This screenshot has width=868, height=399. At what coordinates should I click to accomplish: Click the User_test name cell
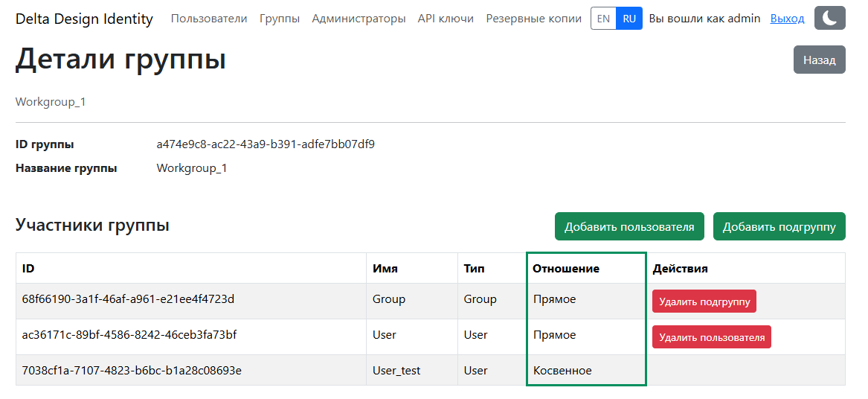[x=412, y=370]
